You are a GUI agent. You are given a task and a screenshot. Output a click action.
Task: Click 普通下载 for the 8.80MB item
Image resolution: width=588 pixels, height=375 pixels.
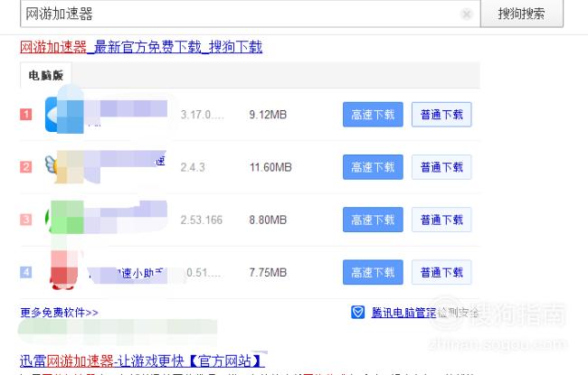441,220
